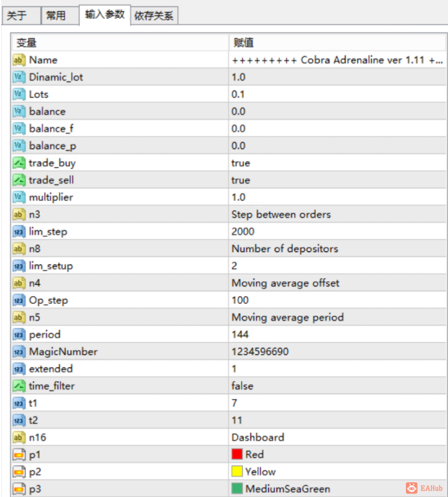Edit the t1 value 7
The height and width of the screenshot is (497, 448).
[337, 403]
